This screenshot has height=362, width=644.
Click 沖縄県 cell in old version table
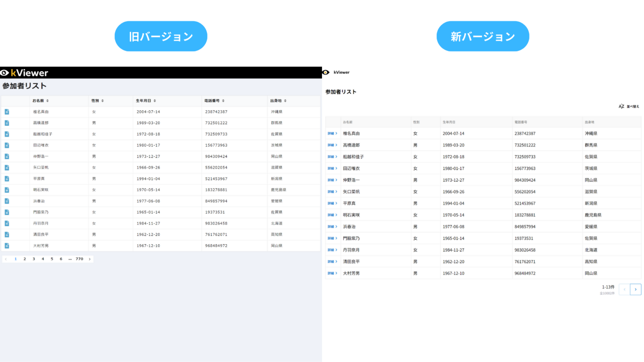(277, 112)
